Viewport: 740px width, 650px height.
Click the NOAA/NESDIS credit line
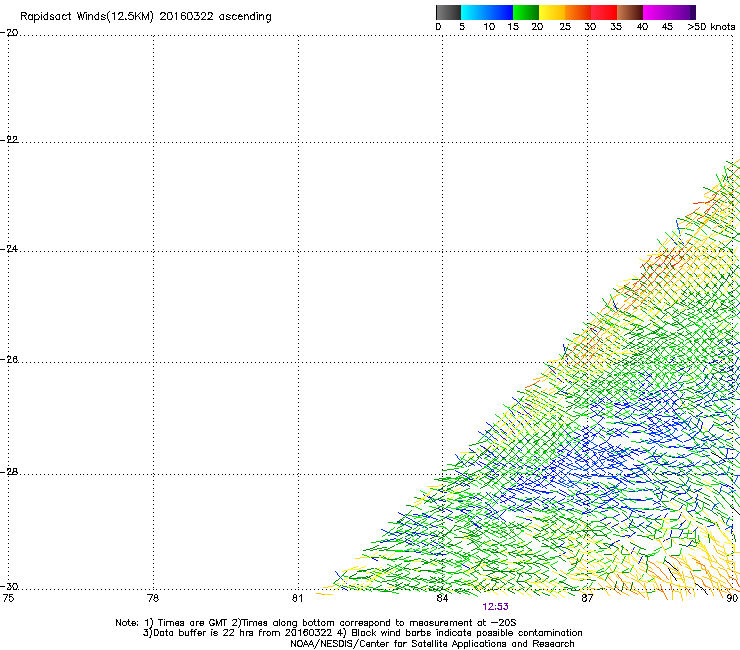click(432, 644)
